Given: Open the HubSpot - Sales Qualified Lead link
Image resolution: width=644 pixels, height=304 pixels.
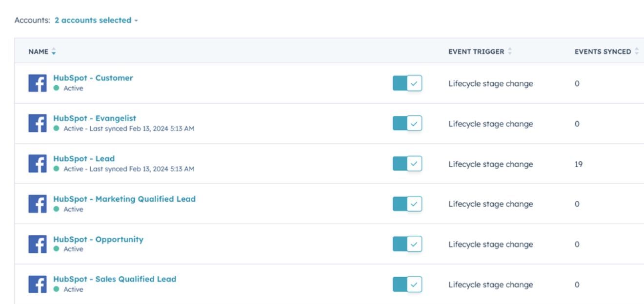Looking at the screenshot, I should point(115,279).
